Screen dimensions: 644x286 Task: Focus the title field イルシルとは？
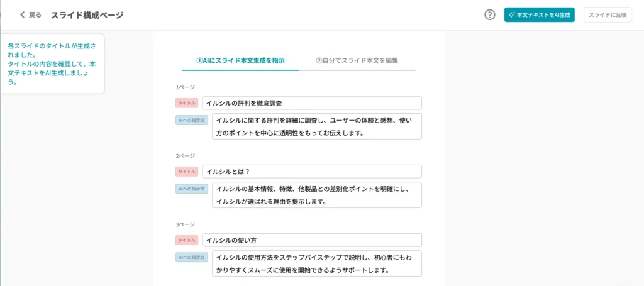pyautogui.click(x=311, y=172)
